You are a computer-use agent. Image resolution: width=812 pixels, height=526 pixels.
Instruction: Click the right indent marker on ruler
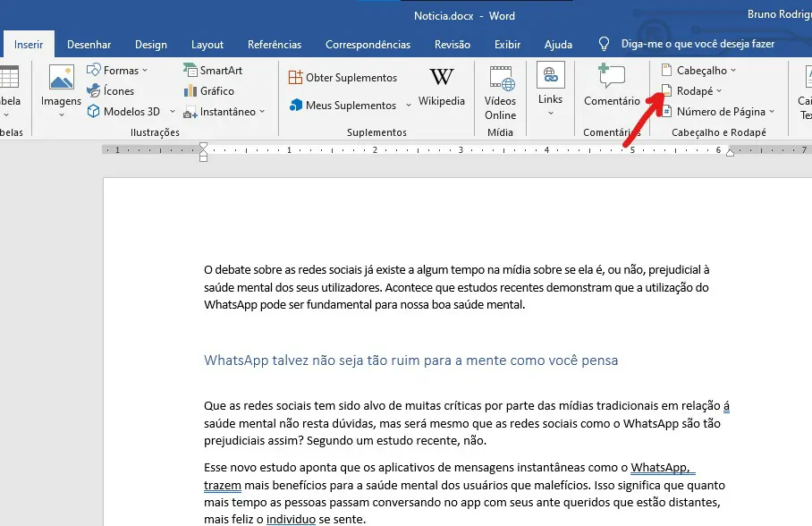[731, 152]
